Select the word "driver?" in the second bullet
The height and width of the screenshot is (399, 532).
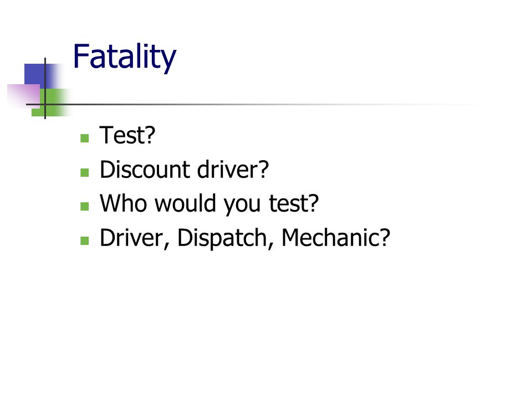(233, 170)
